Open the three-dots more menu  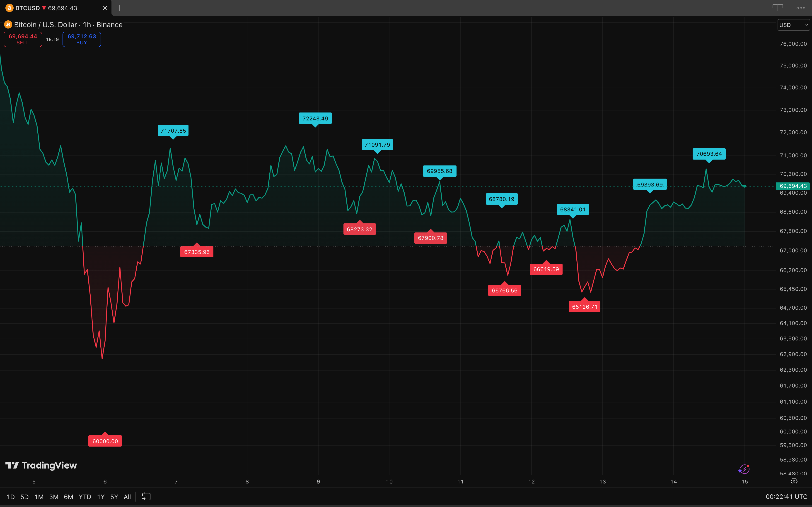pos(801,8)
